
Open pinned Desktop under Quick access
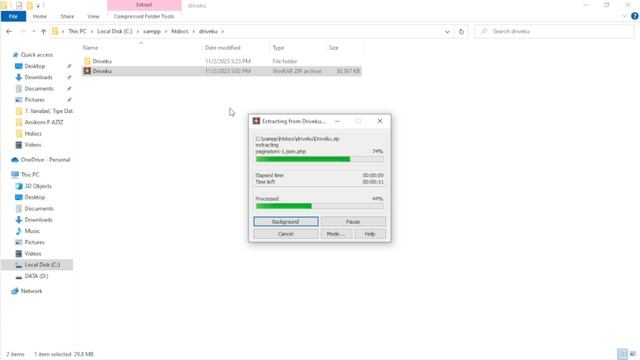tap(34, 66)
